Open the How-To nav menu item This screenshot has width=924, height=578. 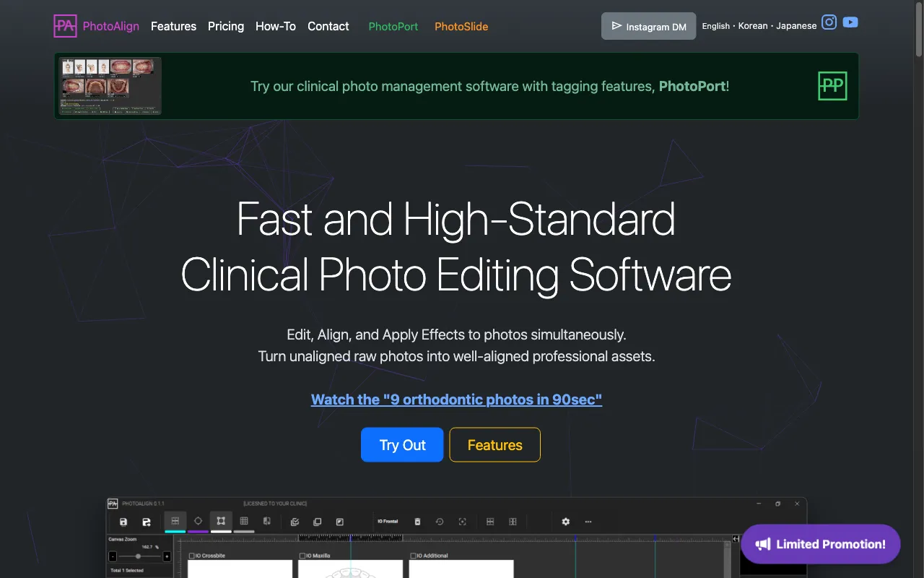pos(276,26)
